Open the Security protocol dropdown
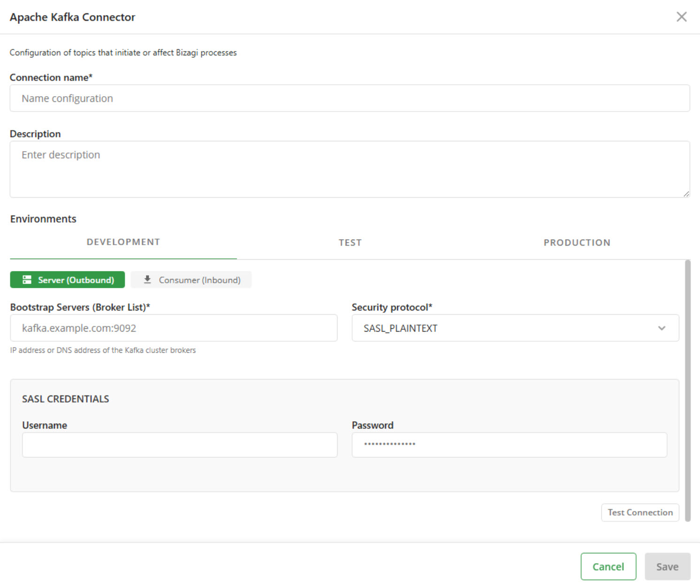The height and width of the screenshot is (588, 700). pos(515,328)
